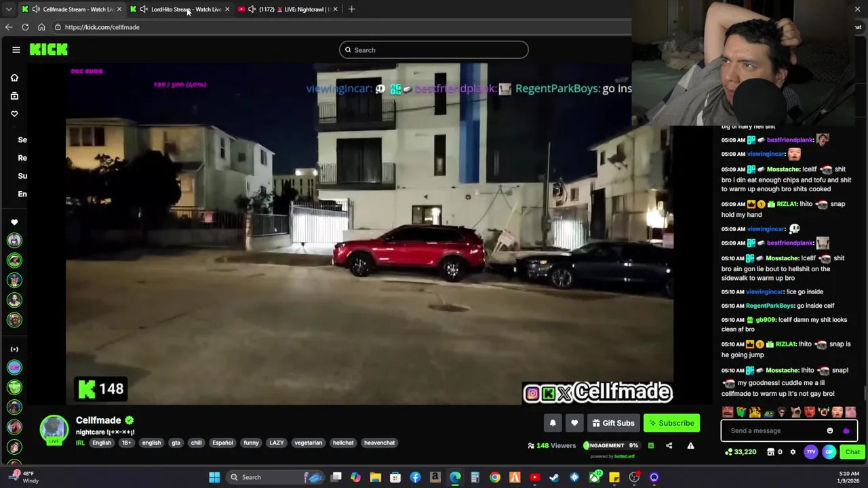Send message with the Chat button
The width and height of the screenshot is (868, 488).
tap(852, 452)
